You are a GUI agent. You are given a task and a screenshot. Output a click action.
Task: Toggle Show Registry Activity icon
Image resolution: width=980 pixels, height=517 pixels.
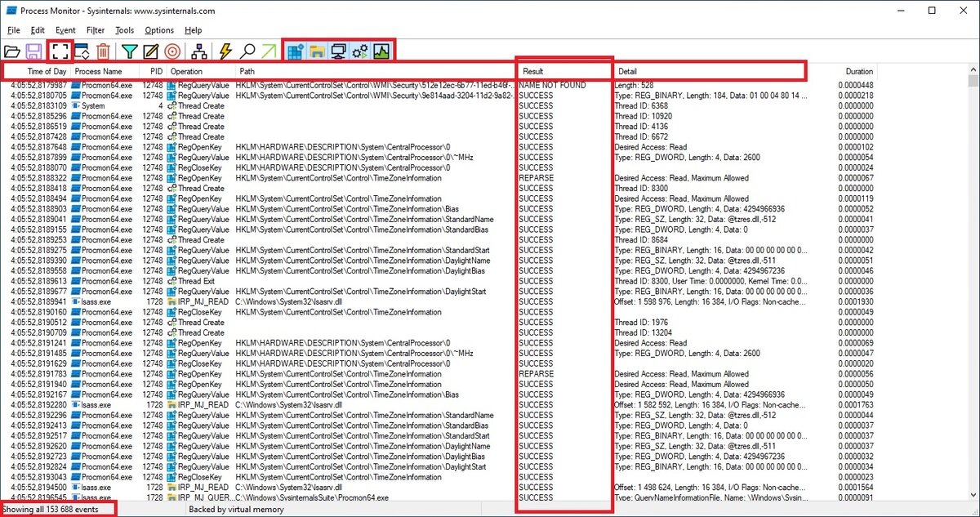point(295,51)
